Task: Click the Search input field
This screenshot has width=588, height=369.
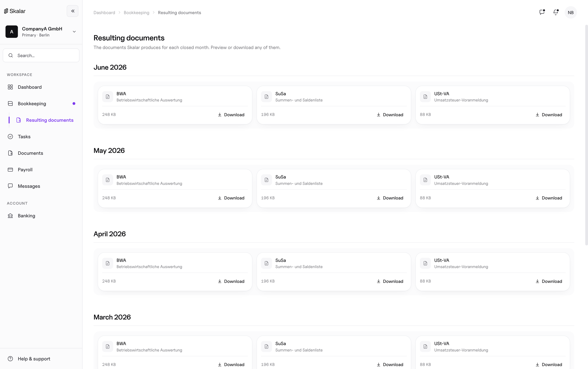Action: [x=41, y=55]
